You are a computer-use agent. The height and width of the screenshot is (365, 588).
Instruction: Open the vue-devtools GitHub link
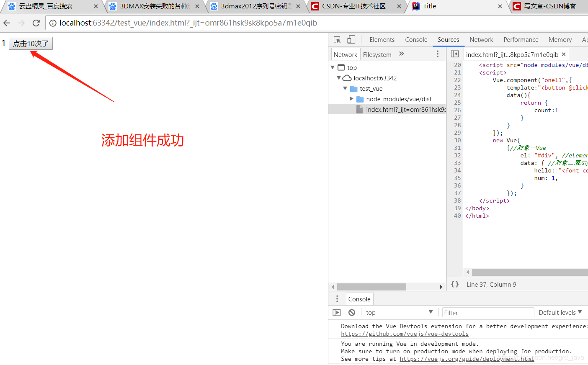(x=405, y=334)
